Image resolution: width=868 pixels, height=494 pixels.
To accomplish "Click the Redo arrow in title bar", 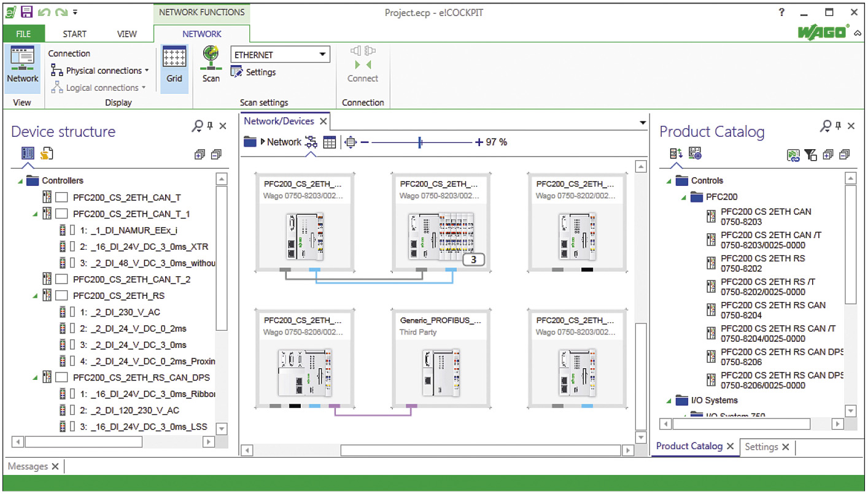I will (61, 12).
